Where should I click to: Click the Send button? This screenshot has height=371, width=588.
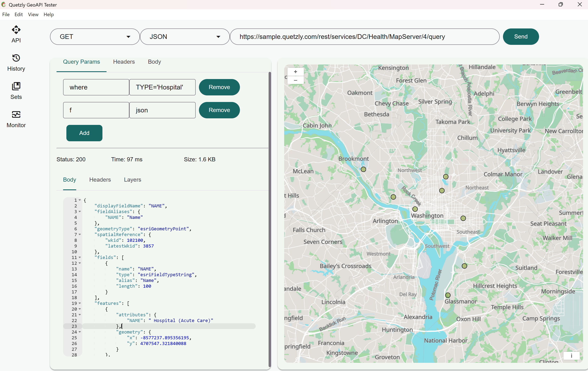point(521,37)
